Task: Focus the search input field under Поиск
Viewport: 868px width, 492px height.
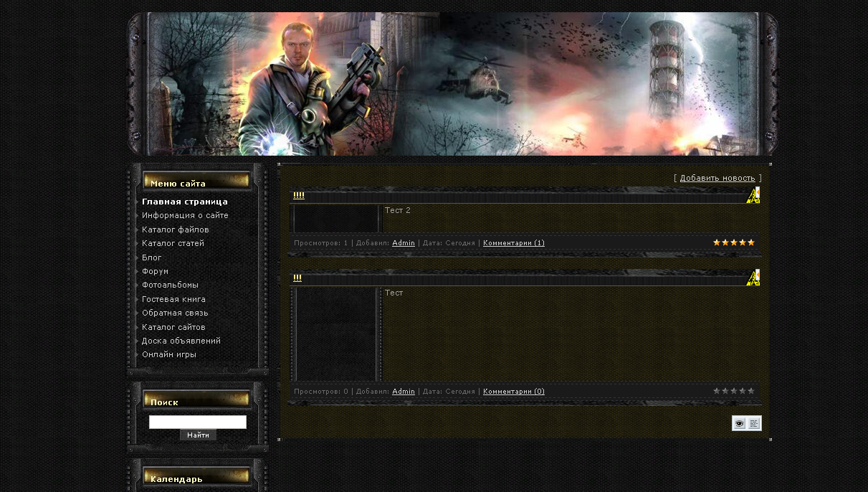Action: tap(198, 422)
